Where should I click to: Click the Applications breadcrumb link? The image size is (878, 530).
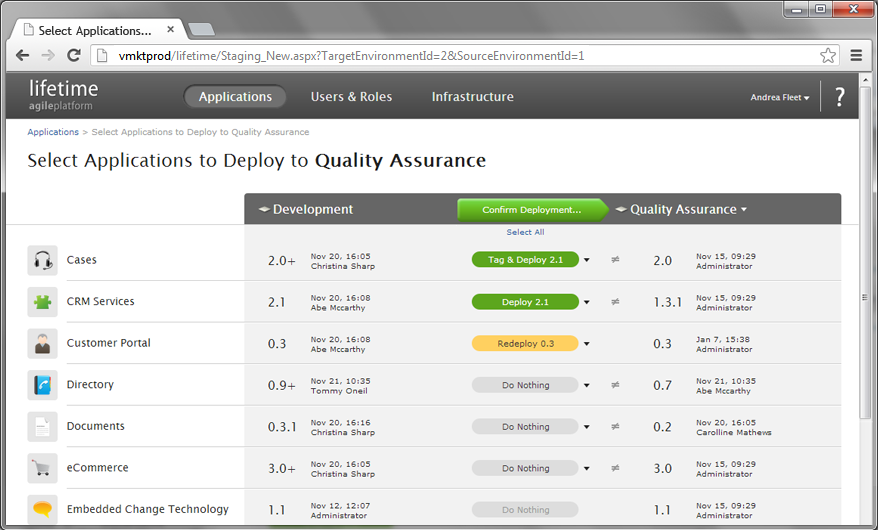coord(53,132)
